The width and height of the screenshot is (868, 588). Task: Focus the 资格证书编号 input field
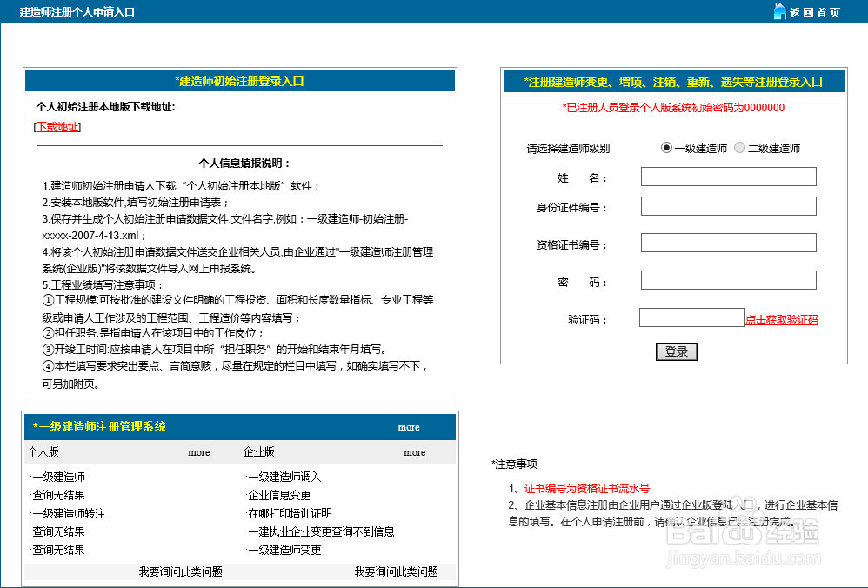click(x=729, y=243)
